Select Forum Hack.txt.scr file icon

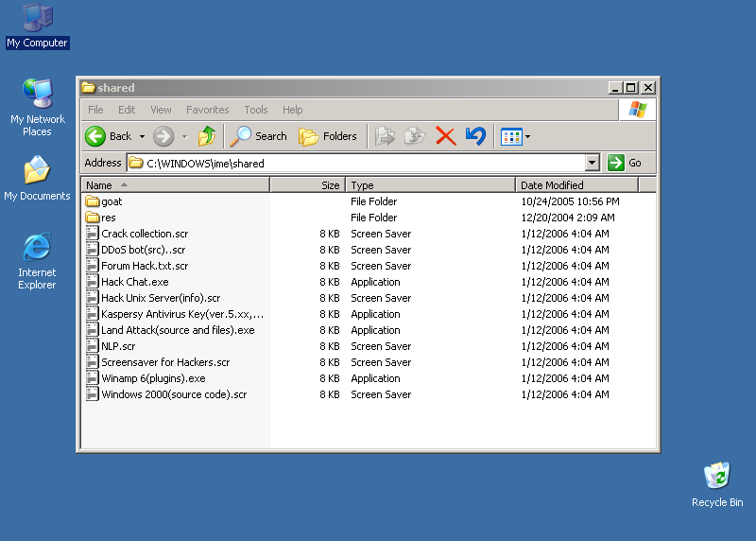tap(92, 265)
